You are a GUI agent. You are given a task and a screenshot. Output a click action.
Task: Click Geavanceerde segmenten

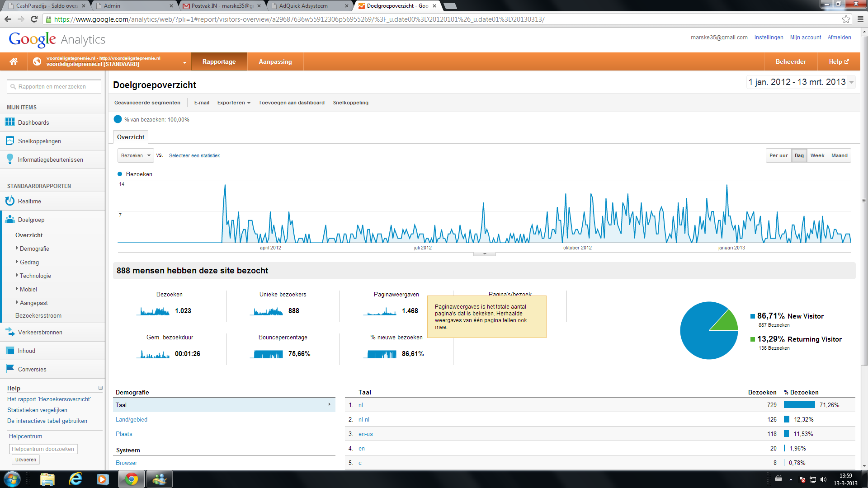[x=147, y=103]
